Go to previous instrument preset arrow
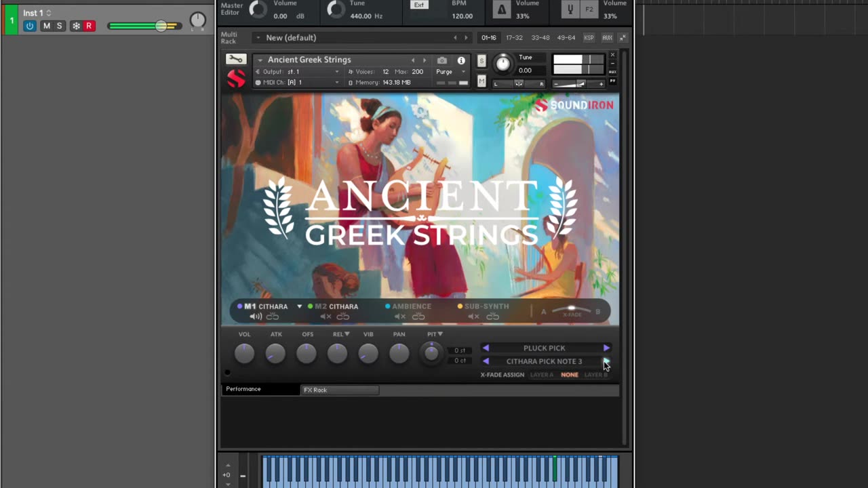This screenshot has height=488, width=868. (x=412, y=60)
